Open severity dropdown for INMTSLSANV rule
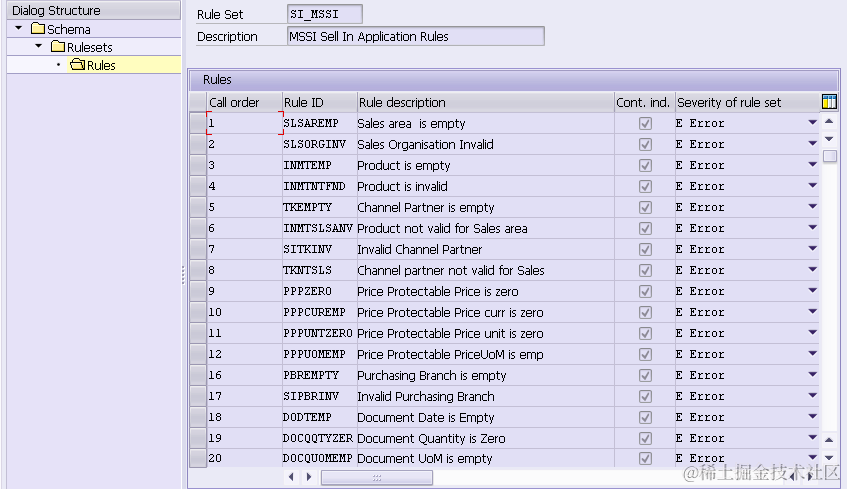The height and width of the screenshot is (489, 847). pos(812,227)
